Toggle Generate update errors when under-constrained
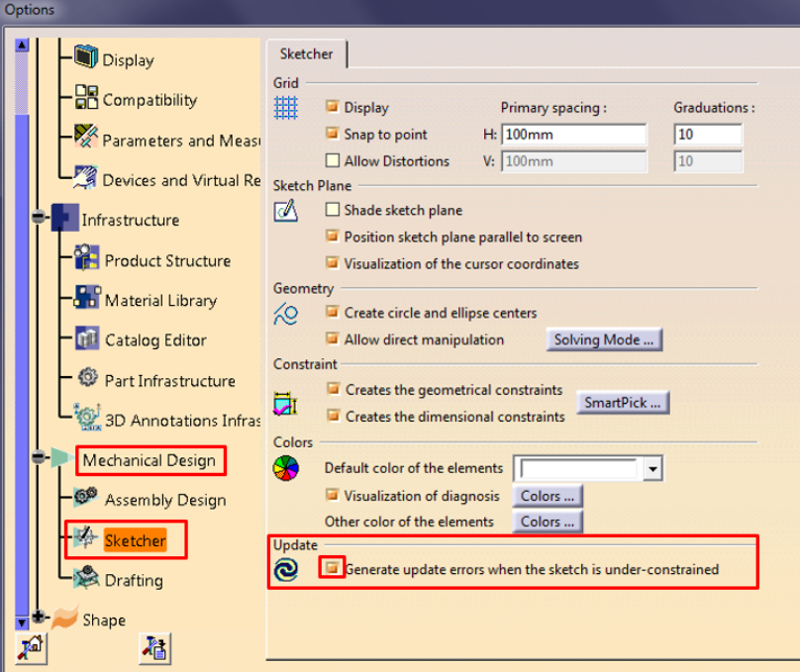The height and width of the screenshot is (672, 800). click(x=333, y=569)
